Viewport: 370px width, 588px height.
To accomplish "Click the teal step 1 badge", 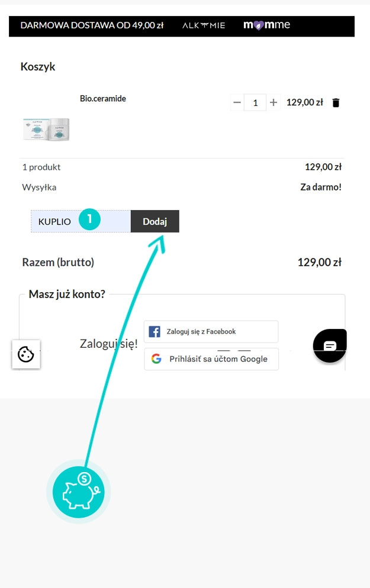I will [x=90, y=219].
